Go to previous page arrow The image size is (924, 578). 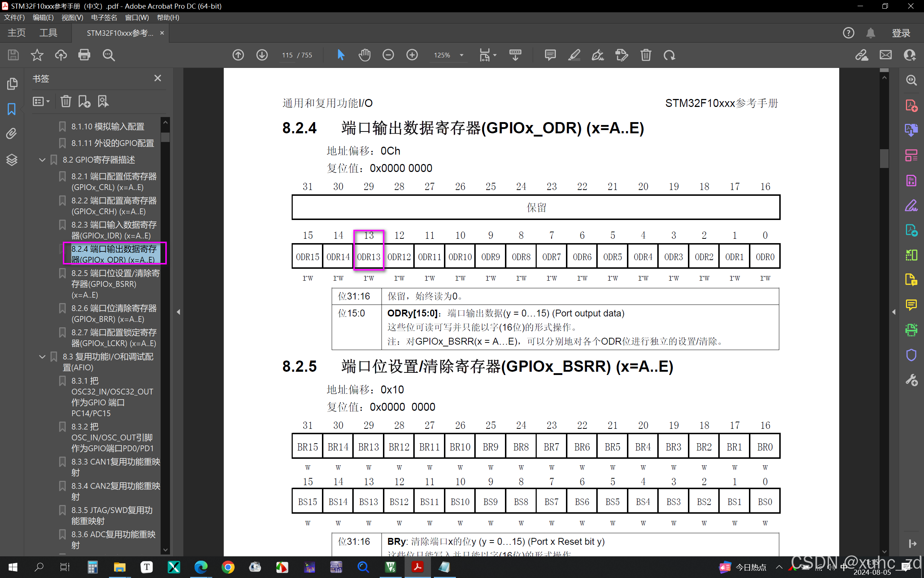[238, 55]
